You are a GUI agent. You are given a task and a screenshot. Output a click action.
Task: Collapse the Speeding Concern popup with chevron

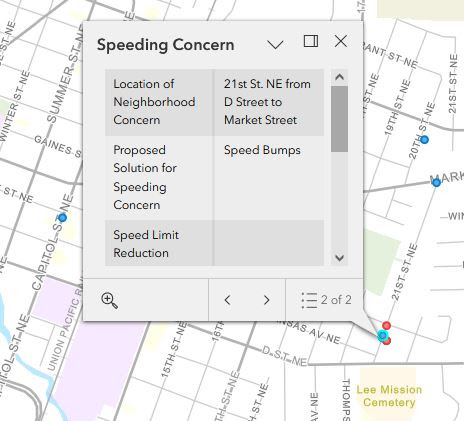tap(275, 44)
